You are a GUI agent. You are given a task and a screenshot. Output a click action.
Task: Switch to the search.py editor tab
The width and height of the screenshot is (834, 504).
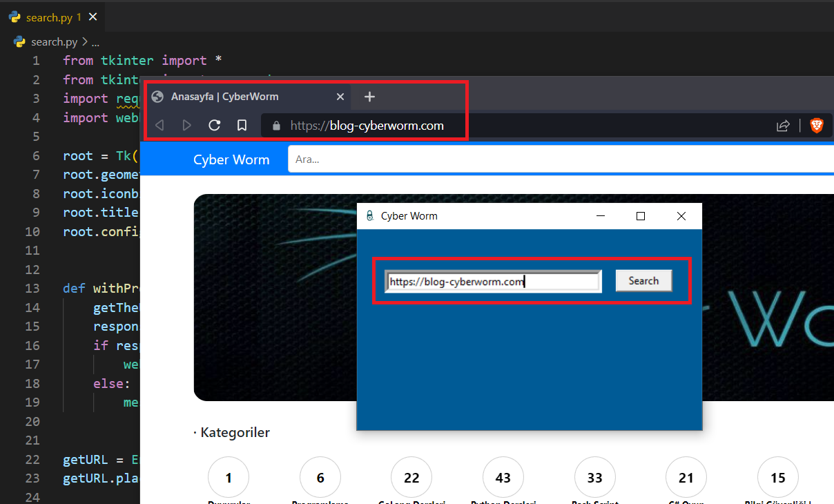coord(48,17)
